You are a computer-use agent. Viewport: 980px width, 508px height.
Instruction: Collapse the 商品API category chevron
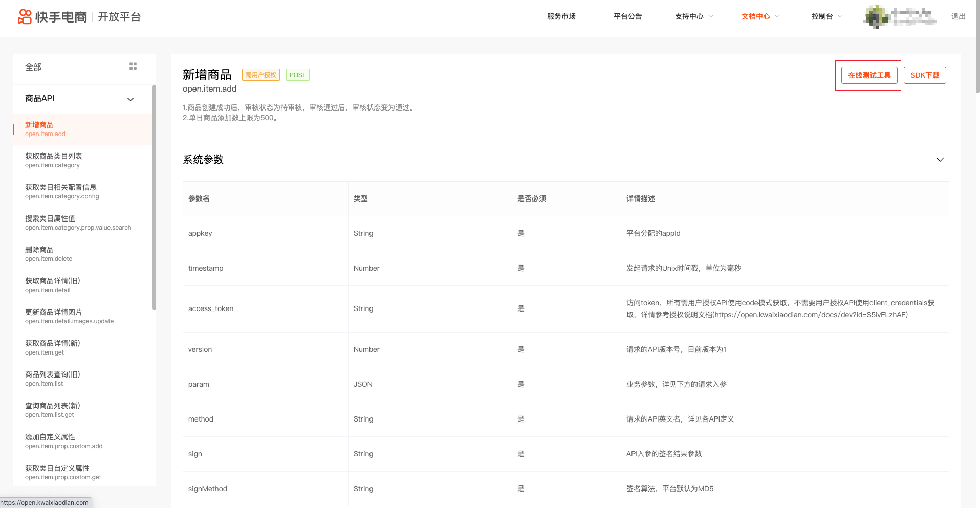tap(130, 99)
